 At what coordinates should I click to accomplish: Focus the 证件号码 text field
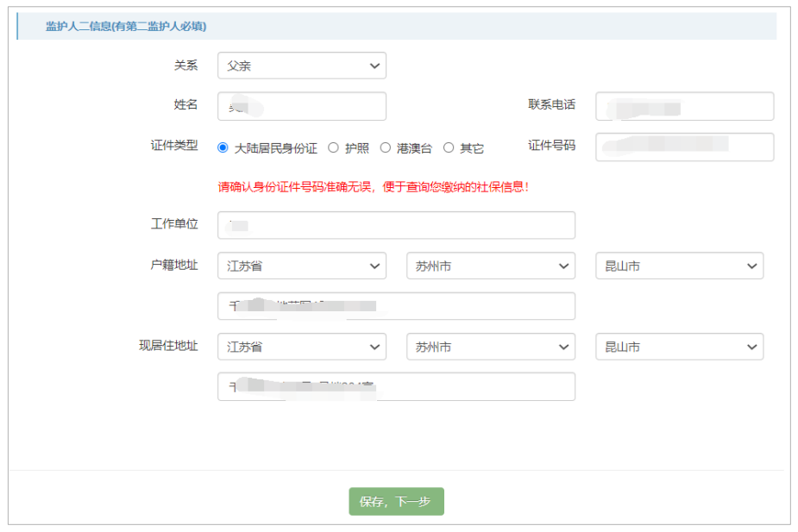684,147
